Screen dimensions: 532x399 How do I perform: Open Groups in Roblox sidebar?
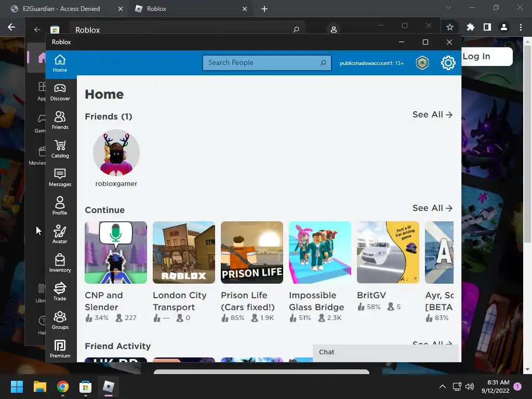[60, 320]
